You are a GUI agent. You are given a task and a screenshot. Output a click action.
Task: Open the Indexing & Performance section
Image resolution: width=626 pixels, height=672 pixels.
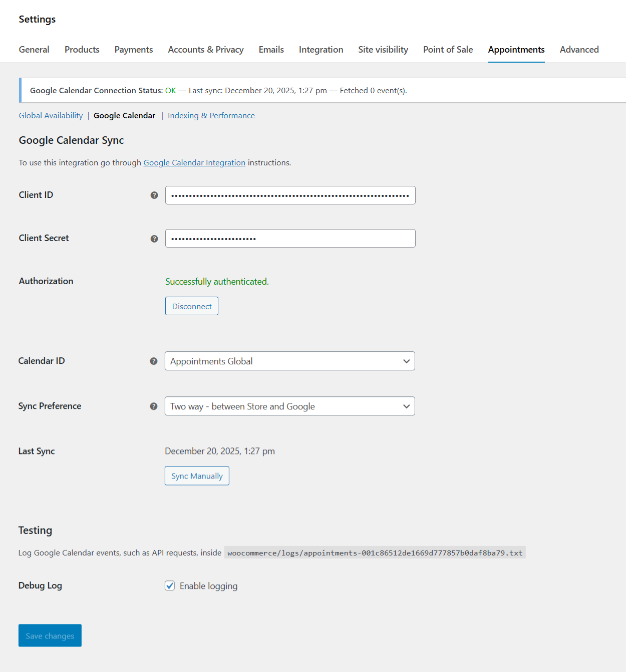pos(211,115)
